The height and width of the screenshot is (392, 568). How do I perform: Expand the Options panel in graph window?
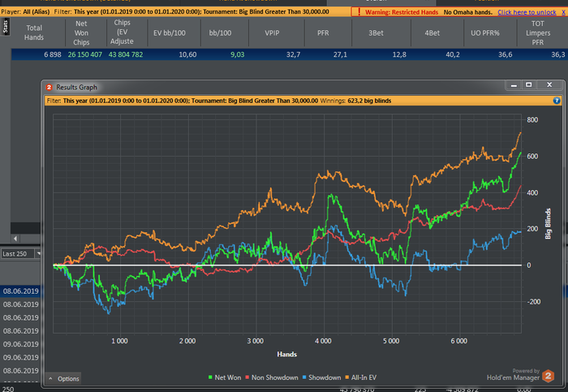(63, 379)
